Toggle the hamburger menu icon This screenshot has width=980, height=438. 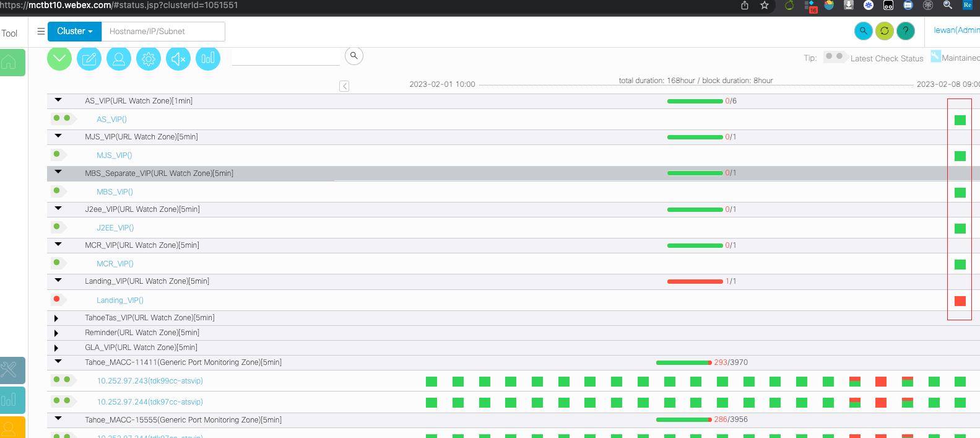coord(41,31)
